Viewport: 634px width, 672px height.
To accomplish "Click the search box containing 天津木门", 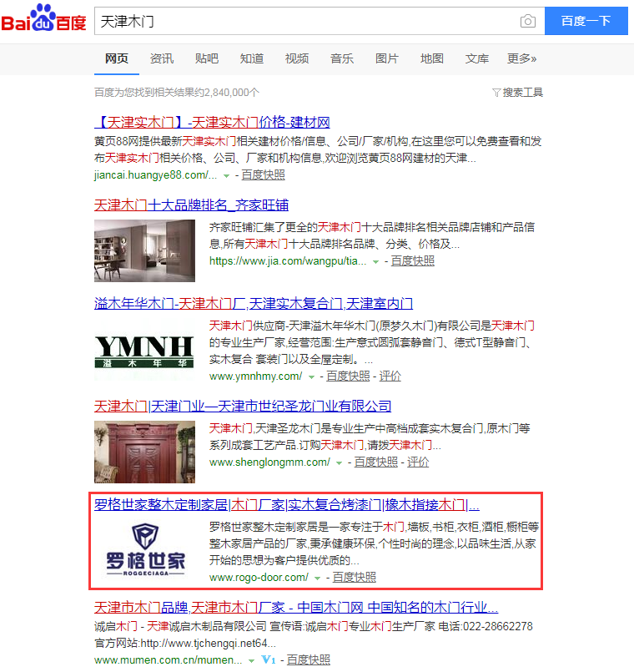I will (x=320, y=21).
